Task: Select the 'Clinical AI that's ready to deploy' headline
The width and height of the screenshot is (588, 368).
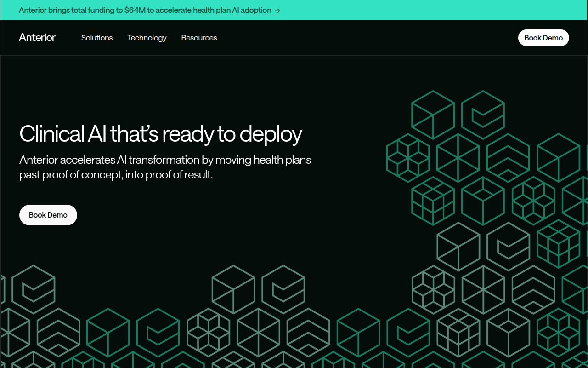Action: pyautogui.click(x=161, y=134)
